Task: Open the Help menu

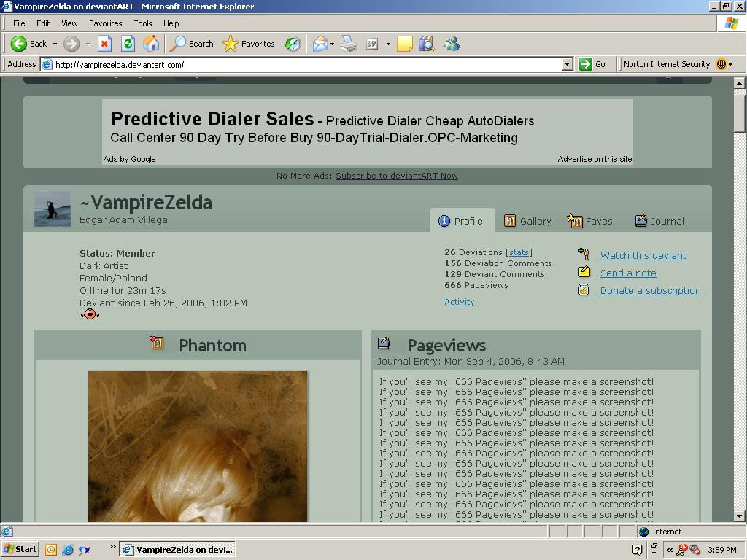Action: (x=171, y=23)
